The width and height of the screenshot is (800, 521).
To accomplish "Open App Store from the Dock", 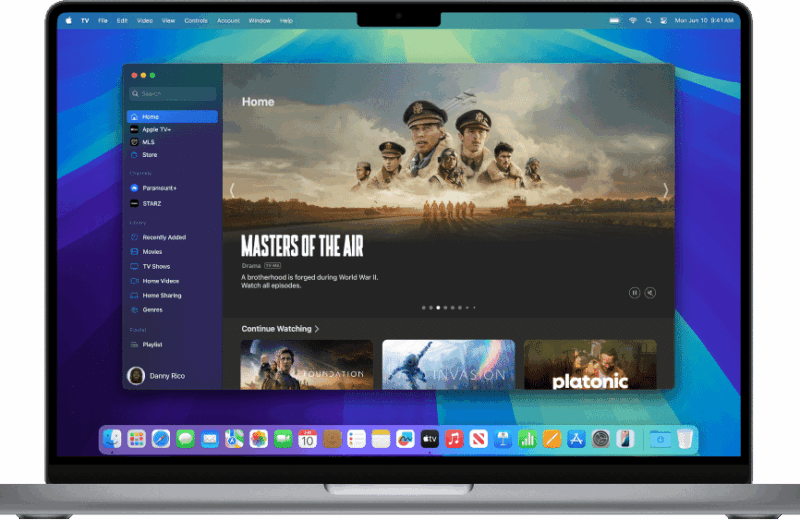I will click(577, 439).
